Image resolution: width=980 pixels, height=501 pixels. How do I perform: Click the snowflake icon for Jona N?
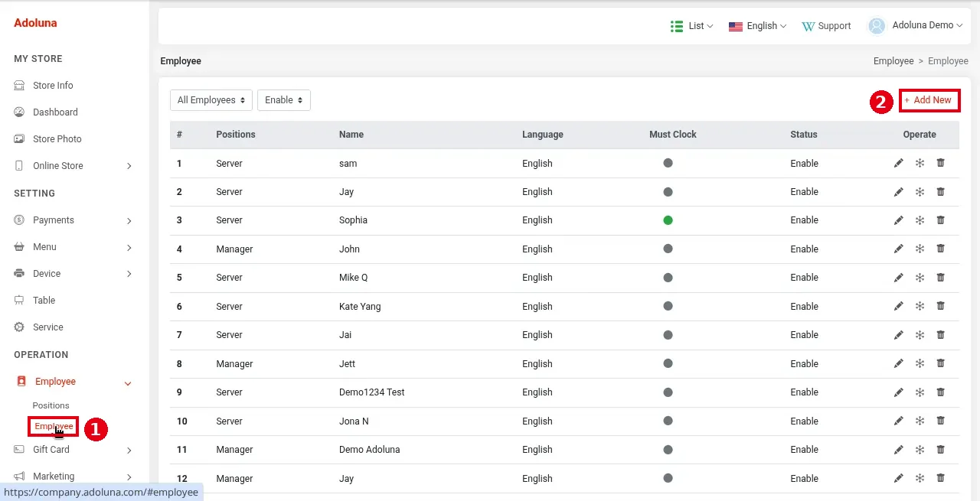920,421
